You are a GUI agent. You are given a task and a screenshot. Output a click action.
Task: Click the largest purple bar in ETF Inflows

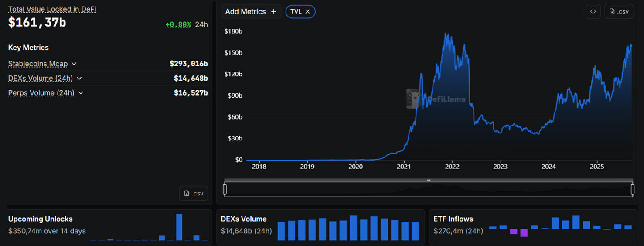click(x=524, y=233)
